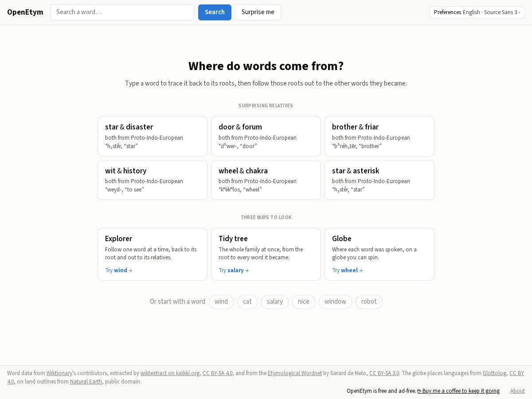The image size is (532, 399).
Task: Click the Explorer card heading
Action: 119,239
